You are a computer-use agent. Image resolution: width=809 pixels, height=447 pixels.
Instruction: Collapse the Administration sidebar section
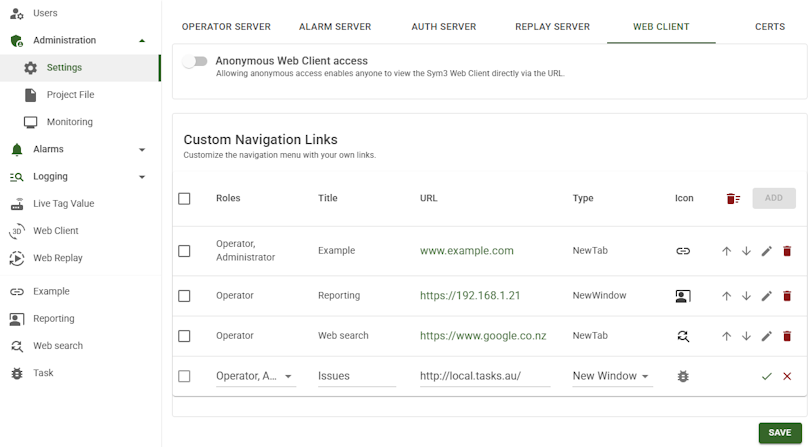coord(142,41)
